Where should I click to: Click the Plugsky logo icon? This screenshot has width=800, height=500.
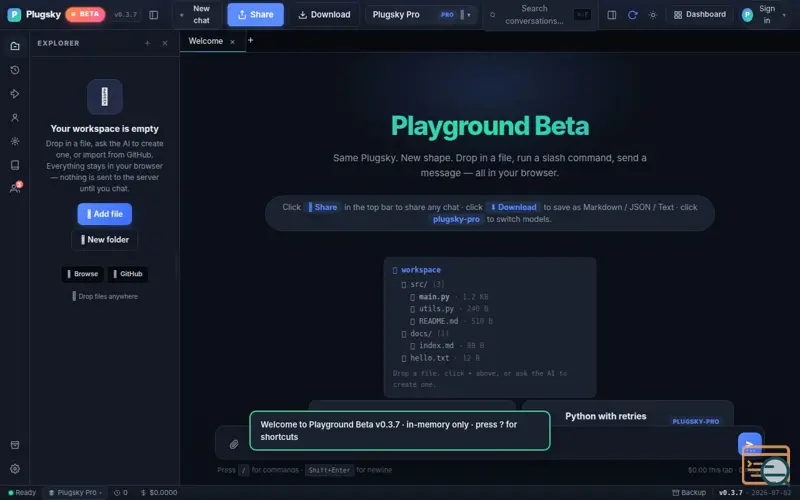coord(14,14)
